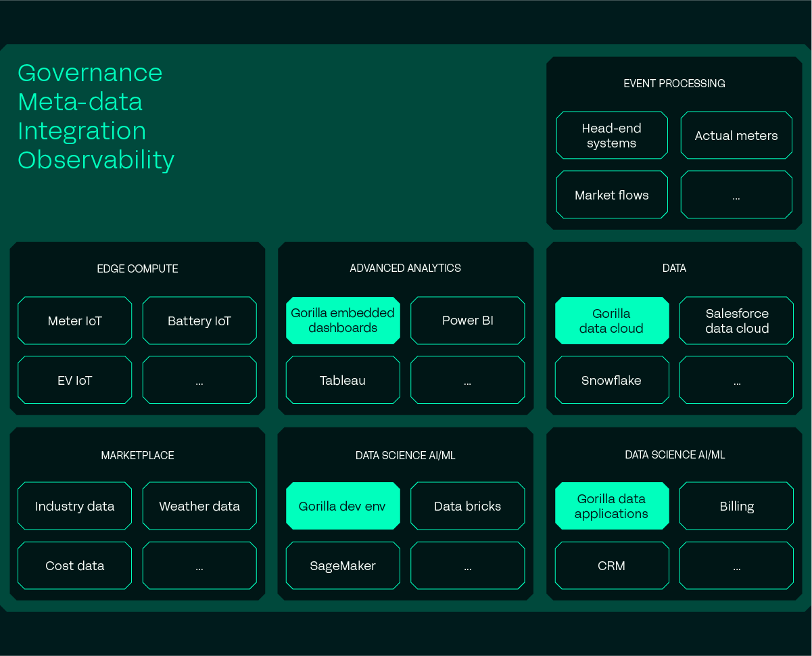Screen dimensions: 812x656
Task: Click the ellipsis box in Event Processing
Action: pyautogui.click(x=736, y=195)
